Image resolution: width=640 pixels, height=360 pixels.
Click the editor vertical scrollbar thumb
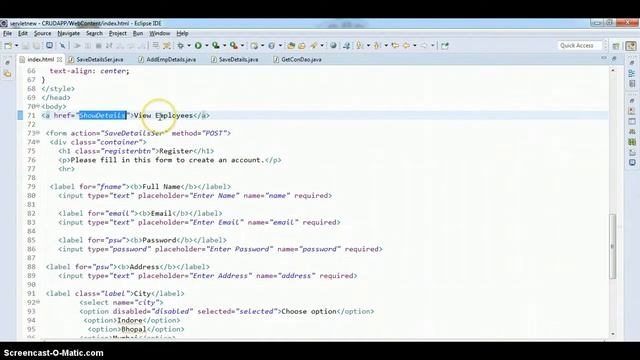(x=612, y=247)
